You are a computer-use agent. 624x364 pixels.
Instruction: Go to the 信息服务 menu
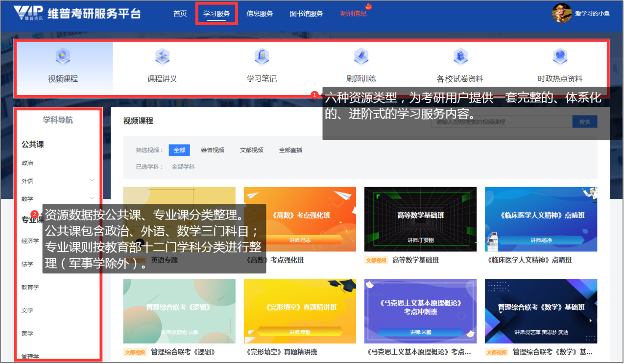point(260,14)
